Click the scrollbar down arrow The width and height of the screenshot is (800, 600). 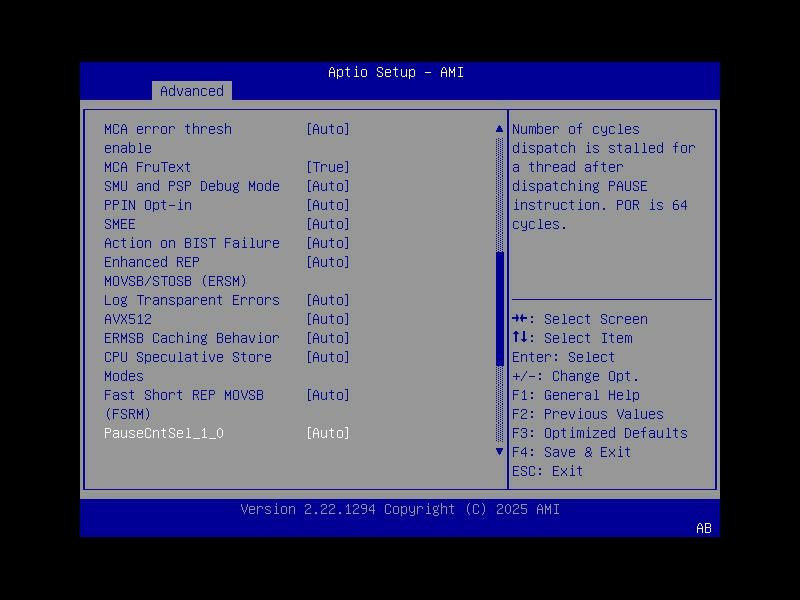click(499, 452)
